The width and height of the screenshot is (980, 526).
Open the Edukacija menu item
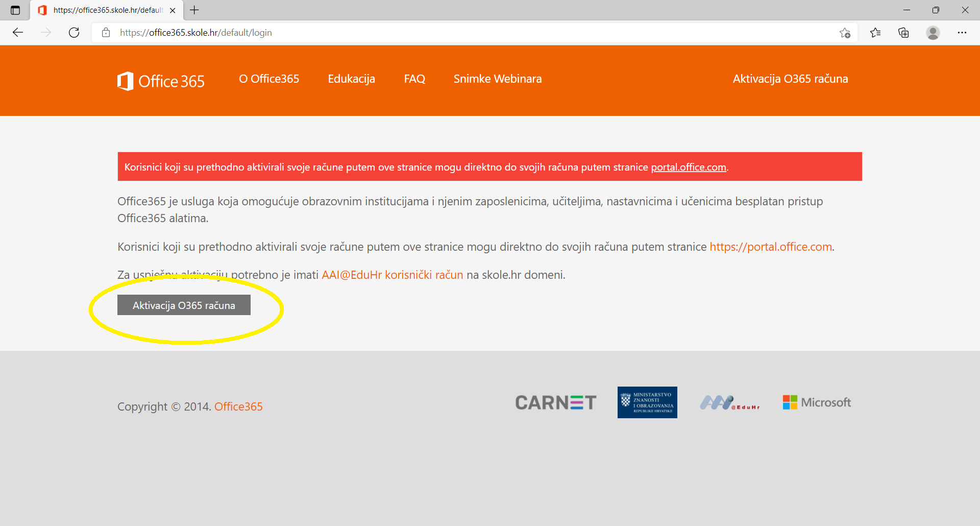(x=351, y=79)
